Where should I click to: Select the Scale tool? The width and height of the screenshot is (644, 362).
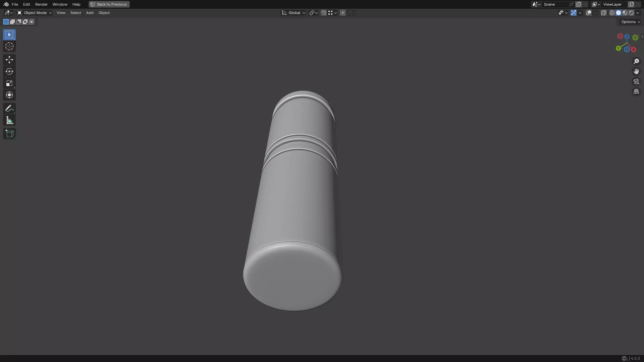coord(9,83)
